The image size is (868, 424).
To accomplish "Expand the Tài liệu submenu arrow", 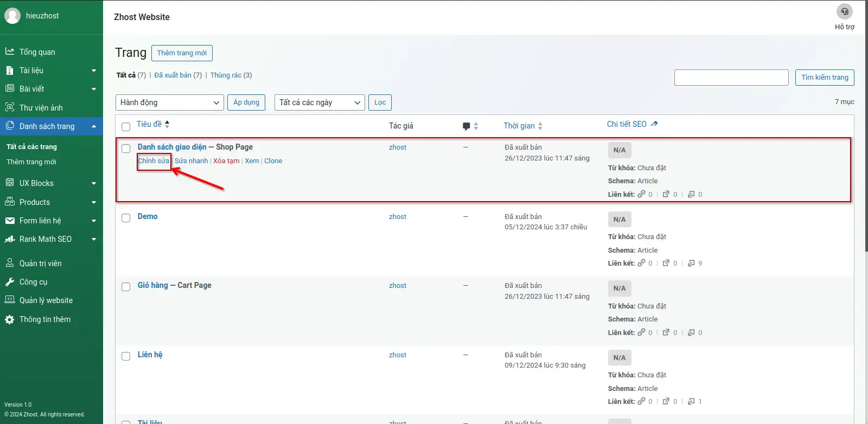I will click(94, 70).
